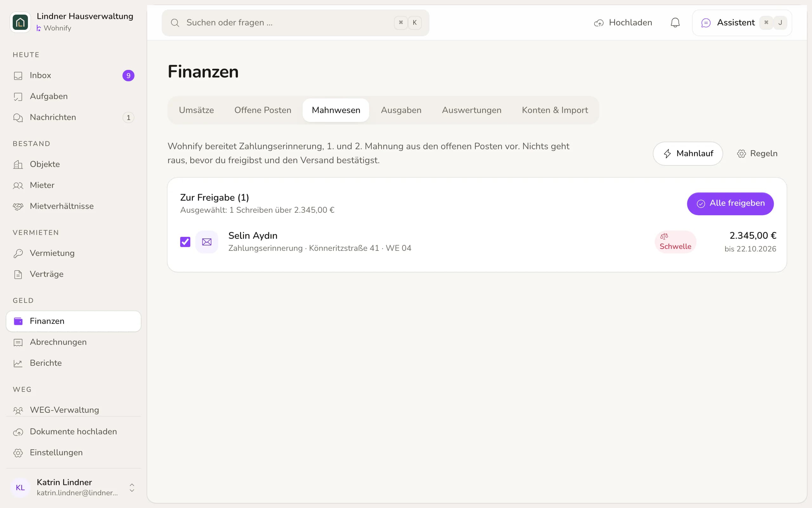Click the Lindner Hausverwaltung house logo
812x508 pixels.
[x=20, y=22]
